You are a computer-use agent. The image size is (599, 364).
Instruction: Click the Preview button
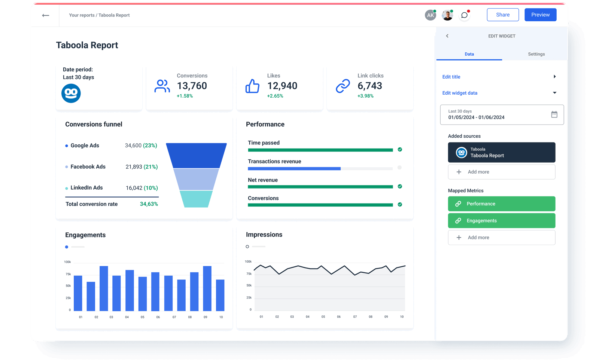click(x=540, y=15)
